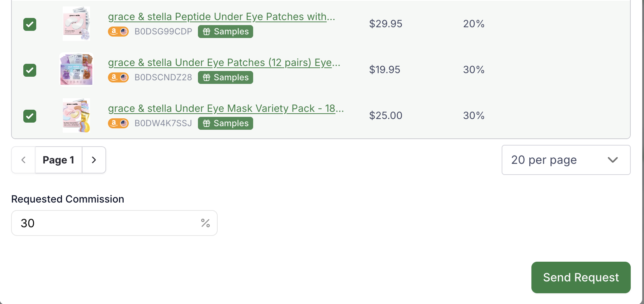
Task: Click the Amazon icon next to B0DSCNDZ28
Action: pos(114,77)
